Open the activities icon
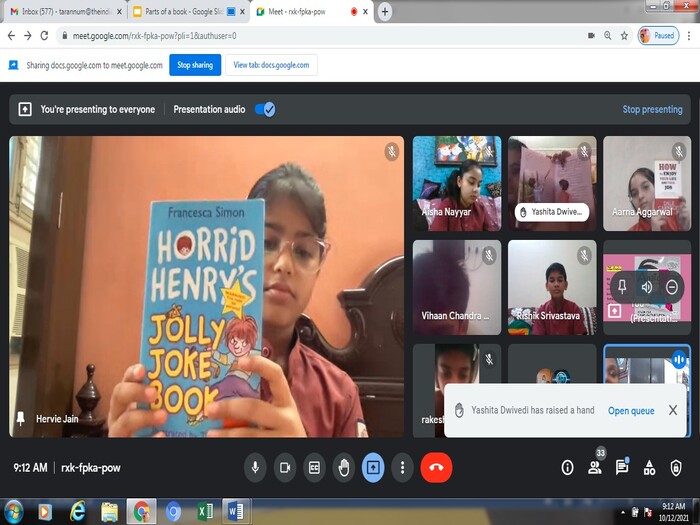 pyautogui.click(x=649, y=467)
